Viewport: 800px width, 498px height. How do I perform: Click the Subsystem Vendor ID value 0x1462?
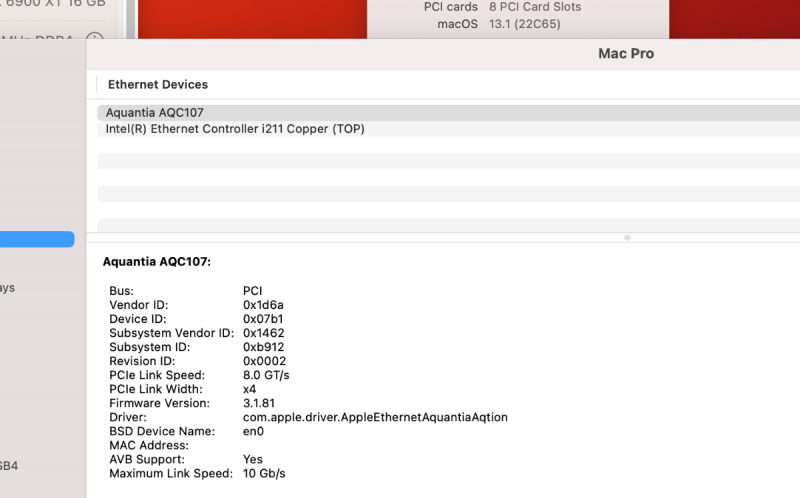263,333
